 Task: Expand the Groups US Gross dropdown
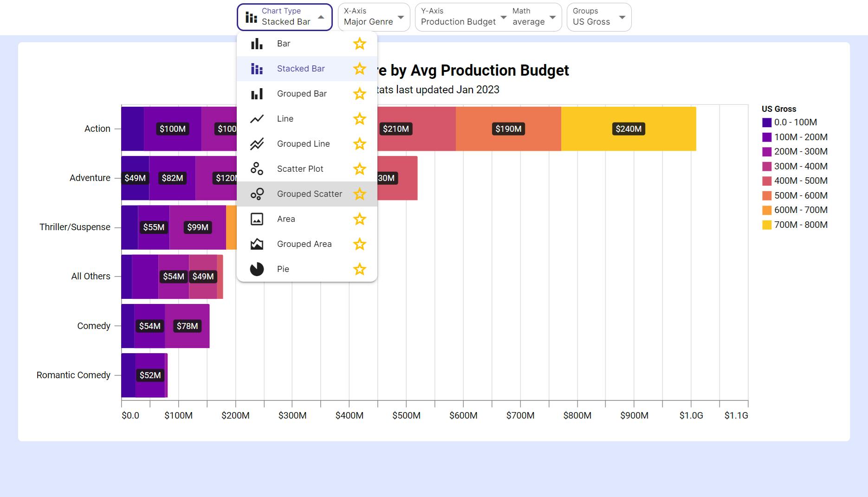[599, 17]
